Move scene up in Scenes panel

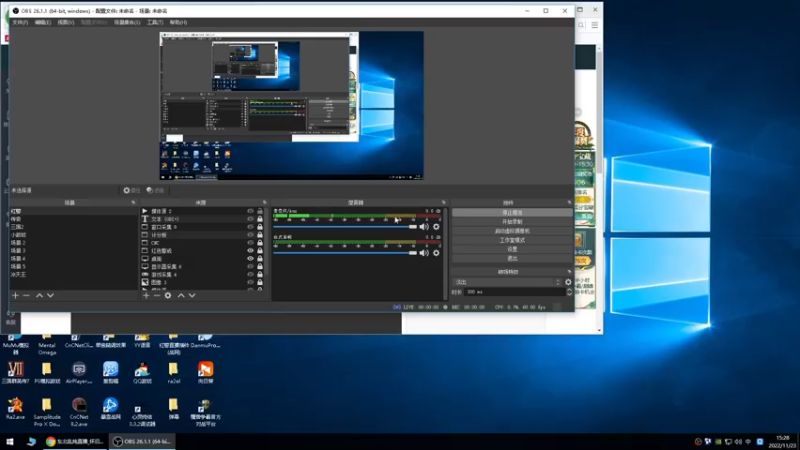[x=39, y=295]
